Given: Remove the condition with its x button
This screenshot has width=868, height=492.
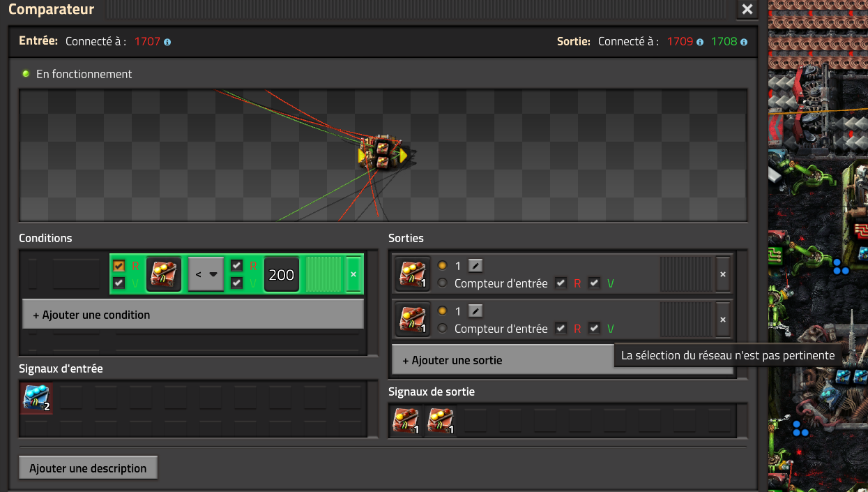Looking at the screenshot, I should (x=353, y=274).
